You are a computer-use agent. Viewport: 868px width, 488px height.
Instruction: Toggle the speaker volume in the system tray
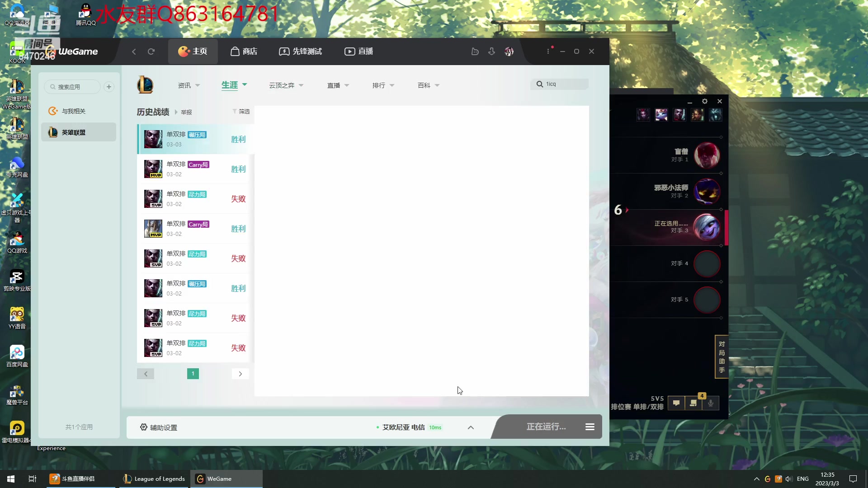click(789, 479)
